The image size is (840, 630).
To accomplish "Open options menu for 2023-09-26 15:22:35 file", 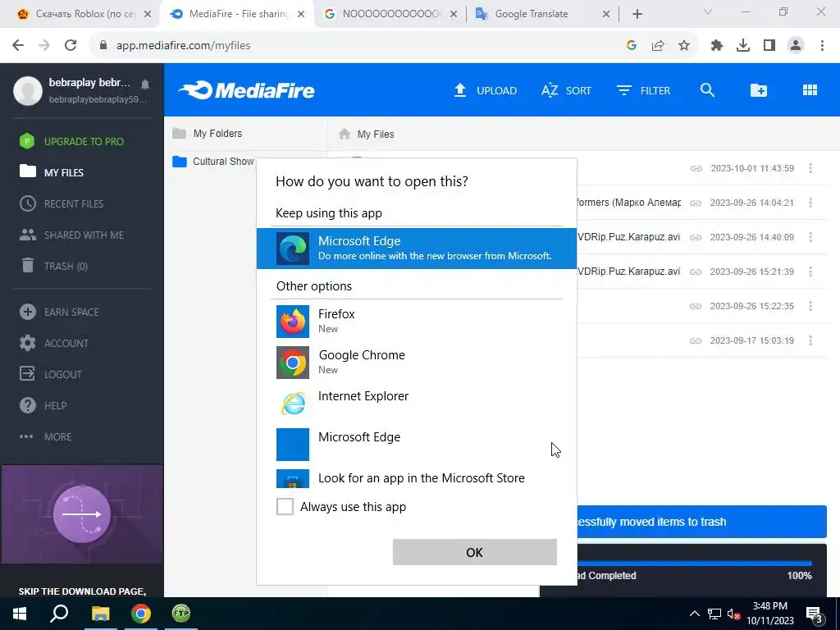I will (x=810, y=306).
